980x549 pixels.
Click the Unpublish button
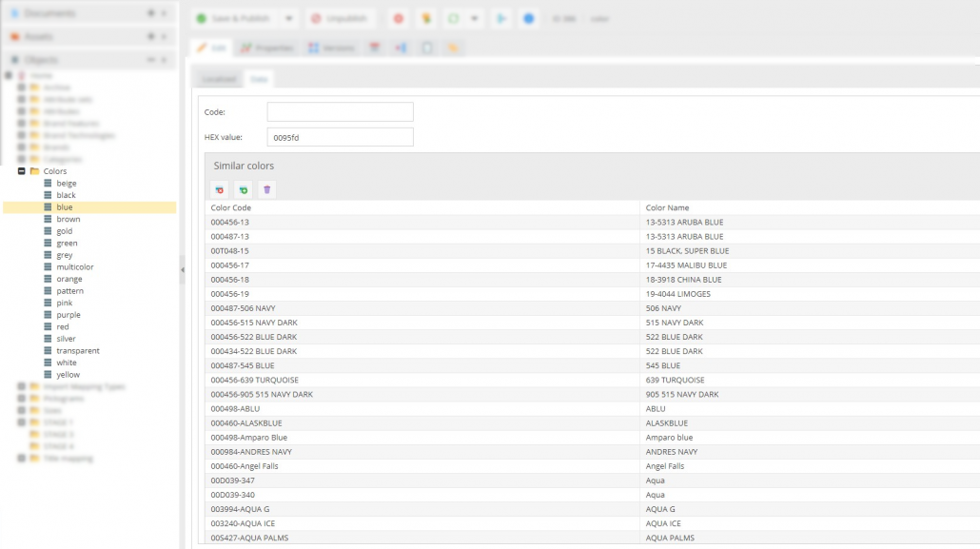[x=342, y=19]
